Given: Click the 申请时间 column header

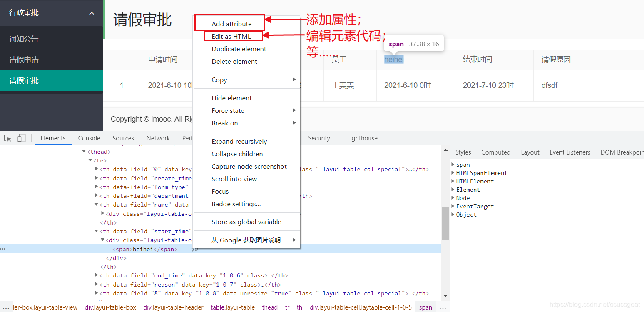Looking at the screenshot, I should pos(163,60).
